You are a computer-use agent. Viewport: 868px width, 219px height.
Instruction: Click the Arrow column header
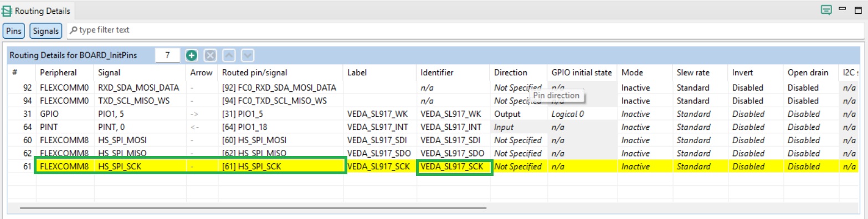point(202,72)
